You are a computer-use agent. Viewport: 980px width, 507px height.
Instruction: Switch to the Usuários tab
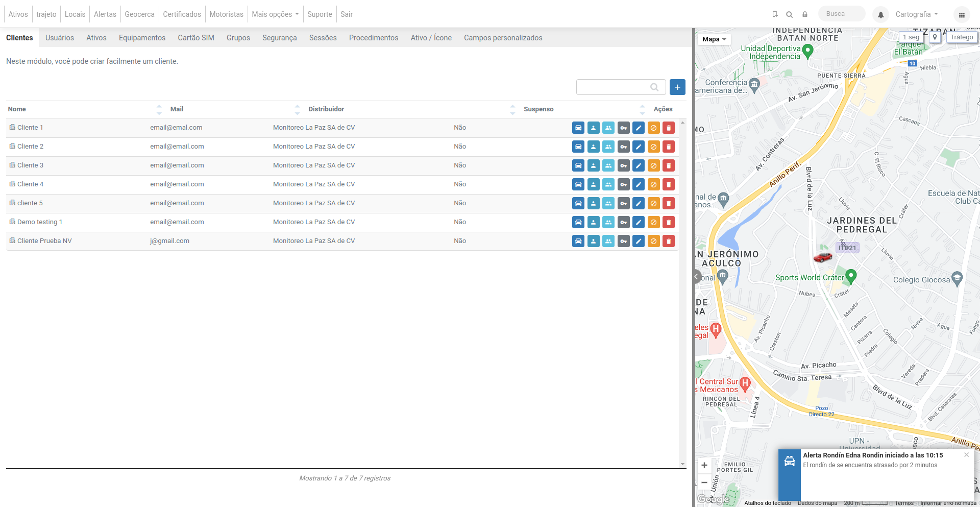pyautogui.click(x=60, y=38)
